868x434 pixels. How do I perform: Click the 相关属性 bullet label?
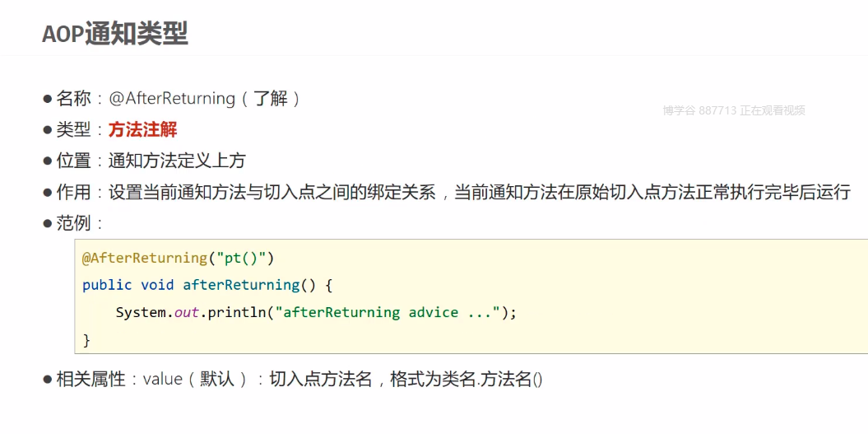91,380
